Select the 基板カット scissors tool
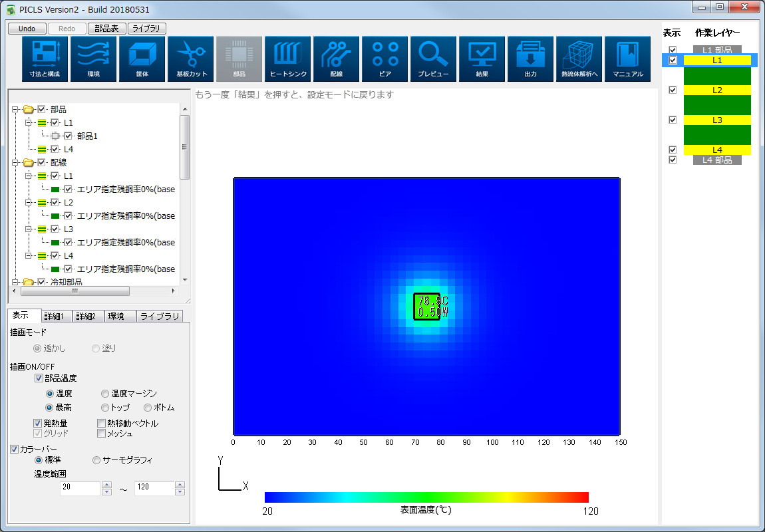 pyautogui.click(x=190, y=59)
